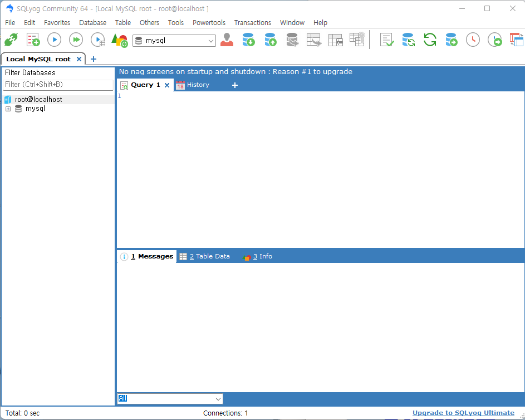Click the root@localhost server icon
The height and width of the screenshot is (420, 525).
(8, 100)
